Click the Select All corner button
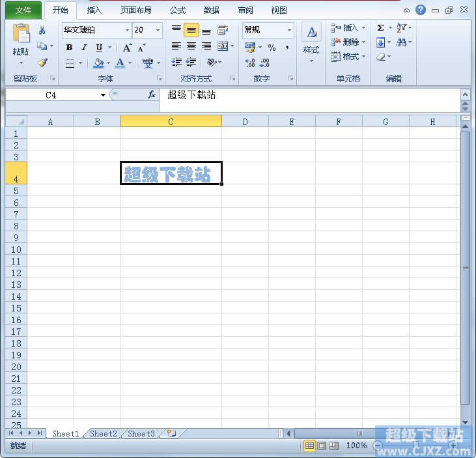 click(16, 122)
